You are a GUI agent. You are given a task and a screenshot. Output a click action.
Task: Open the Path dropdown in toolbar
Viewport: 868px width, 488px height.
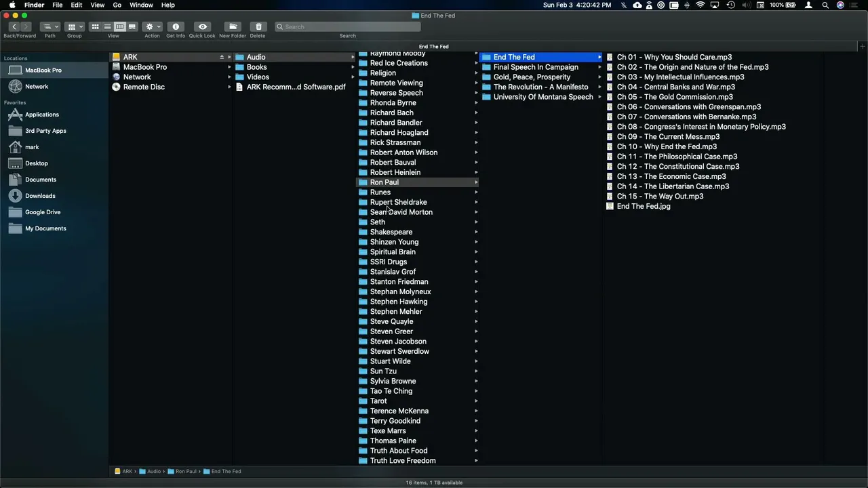50,26
